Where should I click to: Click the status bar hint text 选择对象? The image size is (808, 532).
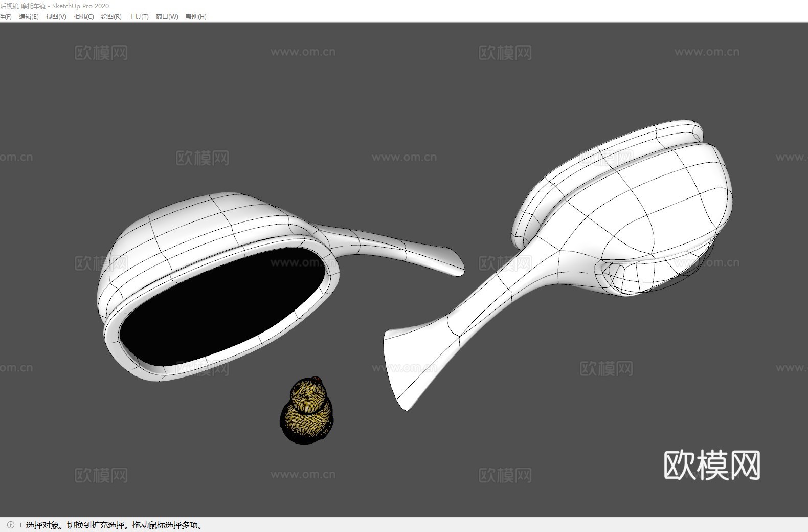click(41, 525)
